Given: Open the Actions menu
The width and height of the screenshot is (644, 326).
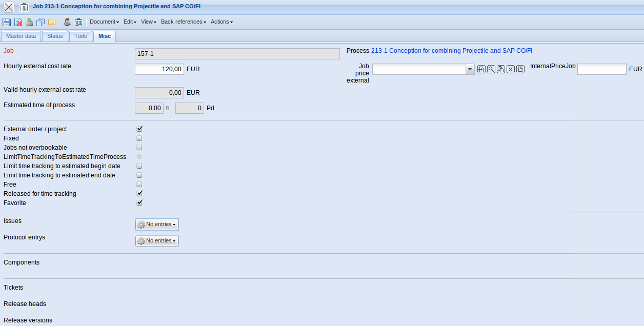Looking at the screenshot, I should coord(222,22).
